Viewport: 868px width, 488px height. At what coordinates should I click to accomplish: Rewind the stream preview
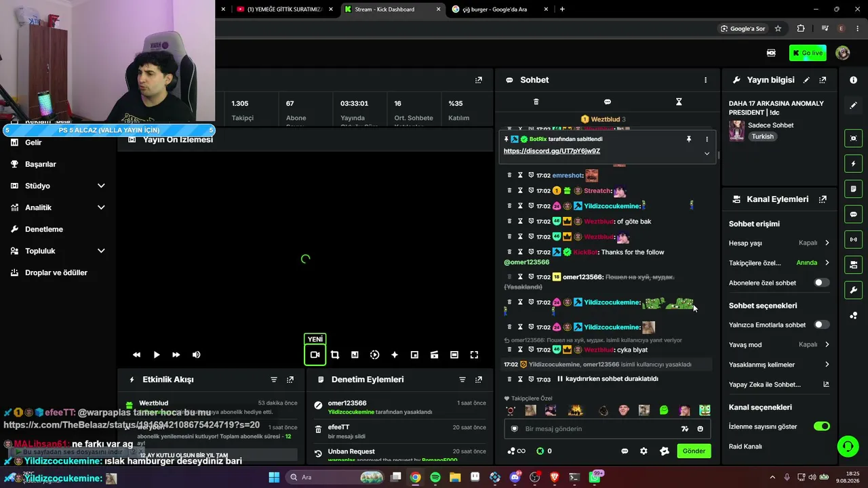point(137,354)
